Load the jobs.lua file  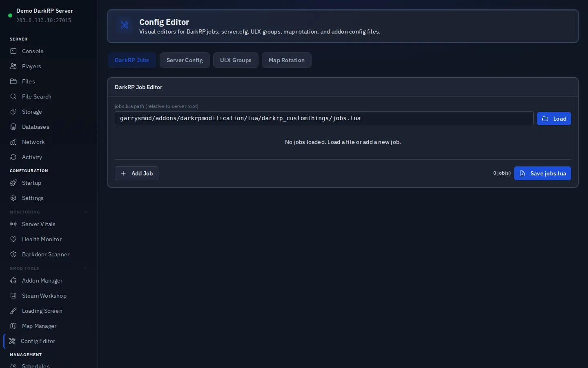(x=554, y=119)
